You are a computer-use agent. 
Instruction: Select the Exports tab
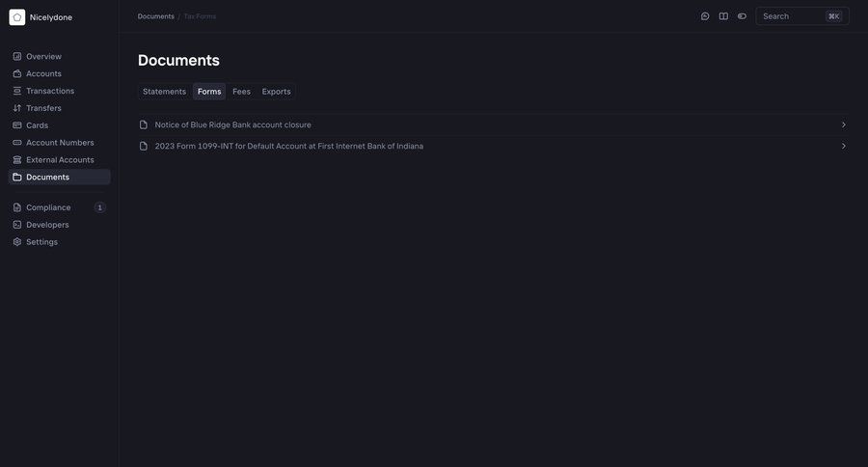tap(276, 92)
